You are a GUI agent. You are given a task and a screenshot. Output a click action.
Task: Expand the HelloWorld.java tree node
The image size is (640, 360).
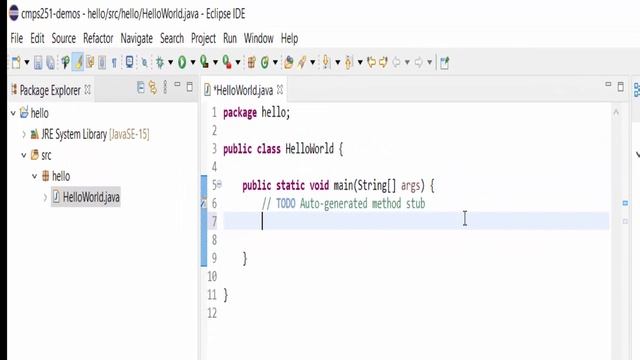(45, 198)
